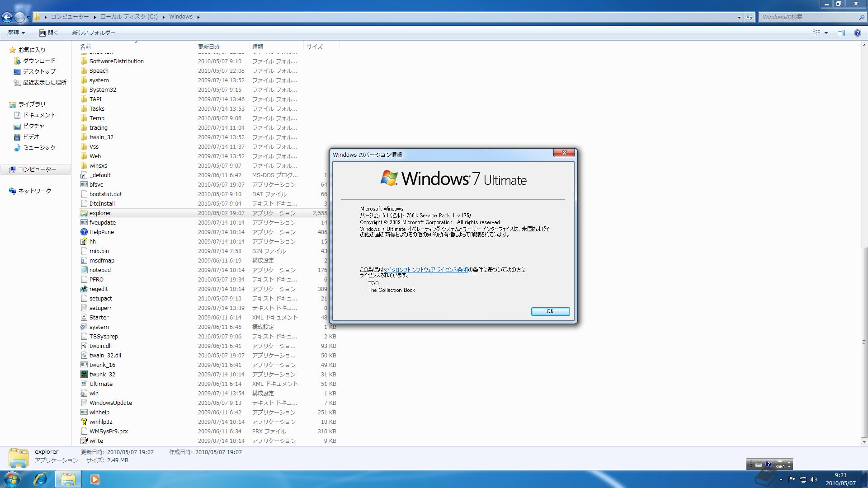The width and height of the screenshot is (868, 488).
Task: Select ネットワーク in navigation pane
Action: point(34,191)
